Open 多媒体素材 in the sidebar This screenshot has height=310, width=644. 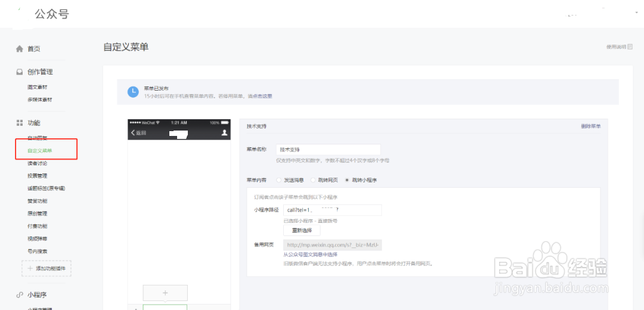pyautogui.click(x=40, y=100)
